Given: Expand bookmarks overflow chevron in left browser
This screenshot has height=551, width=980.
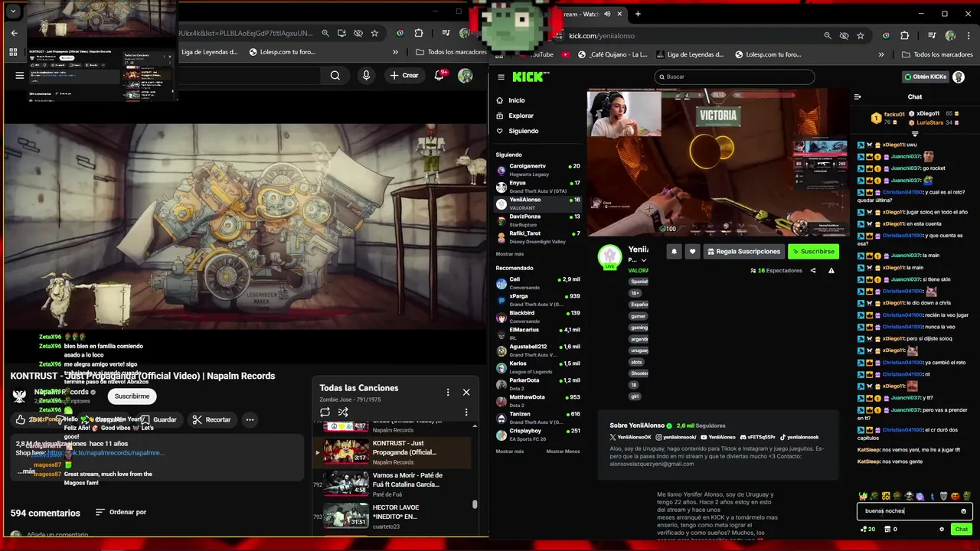Looking at the screenshot, I should point(395,52).
